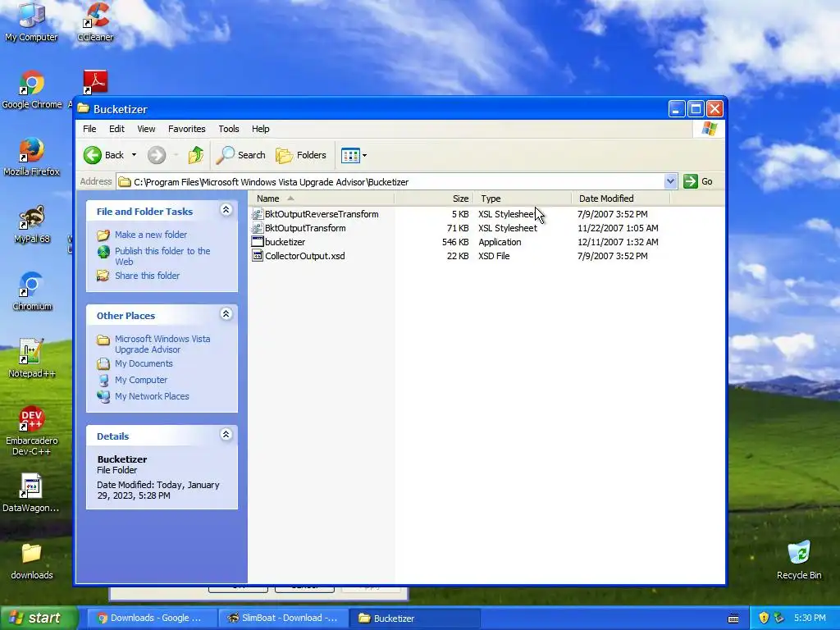
Task: Toggle the Folders pane button
Action: coord(300,155)
